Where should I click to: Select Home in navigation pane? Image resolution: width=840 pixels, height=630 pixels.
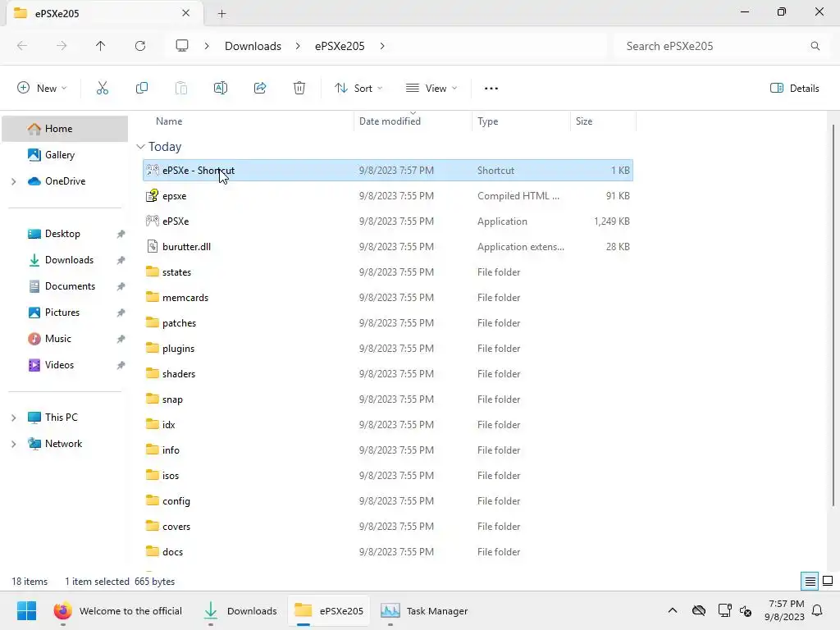pyautogui.click(x=65, y=129)
